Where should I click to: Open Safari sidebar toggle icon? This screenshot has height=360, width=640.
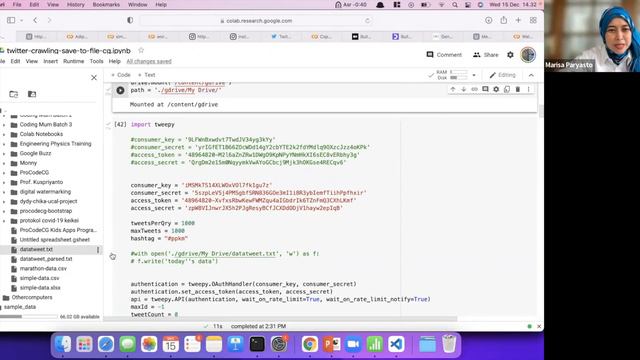pos(11,20)
